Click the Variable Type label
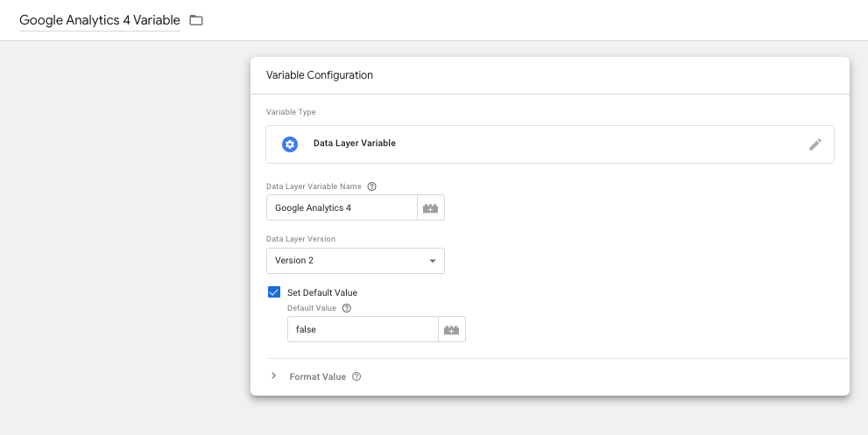Viewport: 868px width, 435px height. (291, 112)
